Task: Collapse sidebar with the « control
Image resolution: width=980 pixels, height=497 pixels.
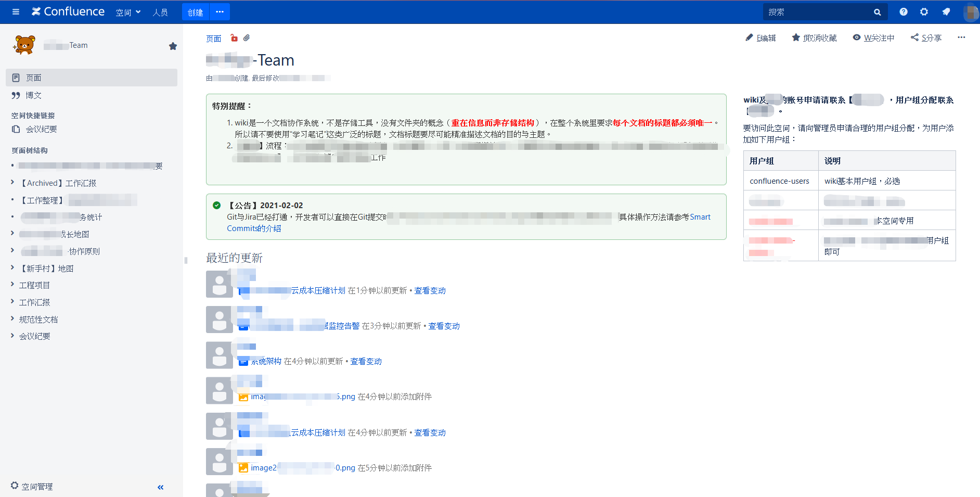Action: (160, 487)
